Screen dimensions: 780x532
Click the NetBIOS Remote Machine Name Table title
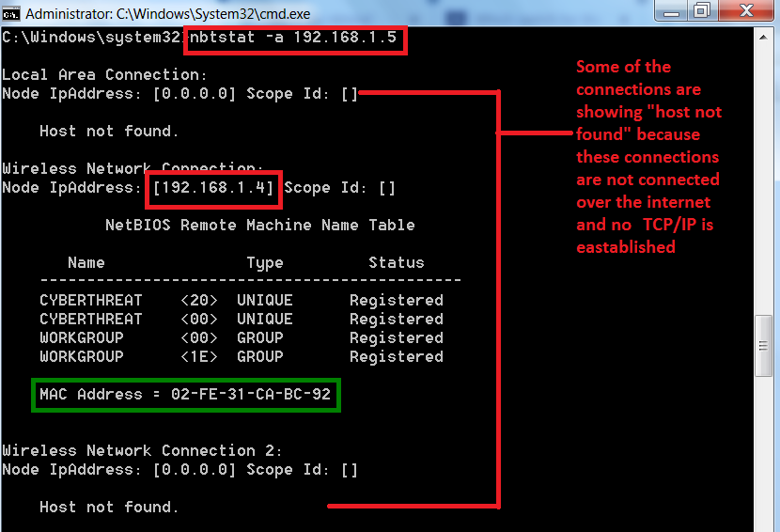tap(259, 226)
